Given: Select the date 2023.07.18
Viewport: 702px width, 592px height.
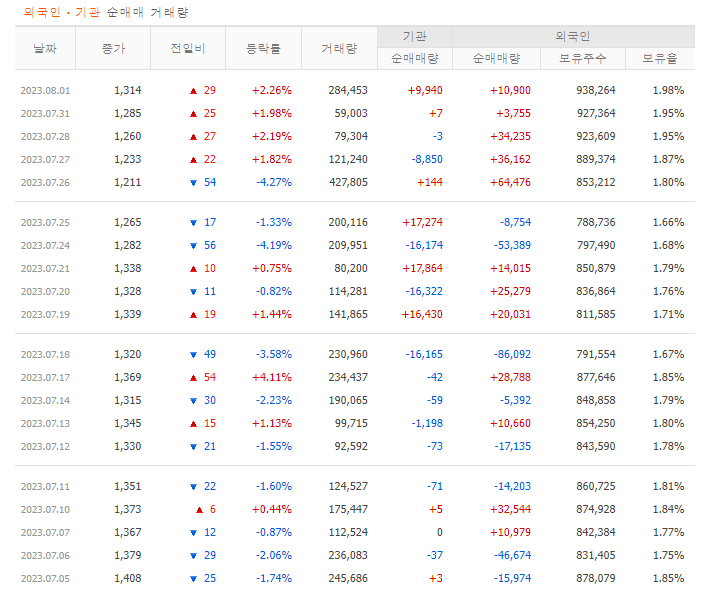Looking at the screenshot, I should (45, 354).
